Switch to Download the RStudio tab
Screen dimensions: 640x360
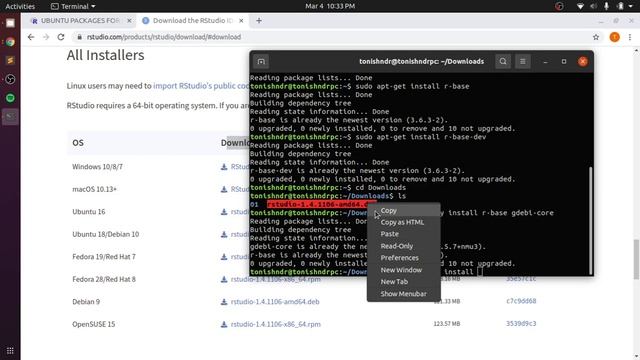click(192, 20)
